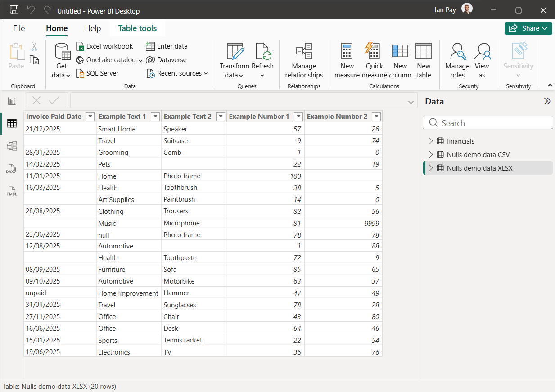
Task: Open the Help tab
Action: tap(93, 28)
